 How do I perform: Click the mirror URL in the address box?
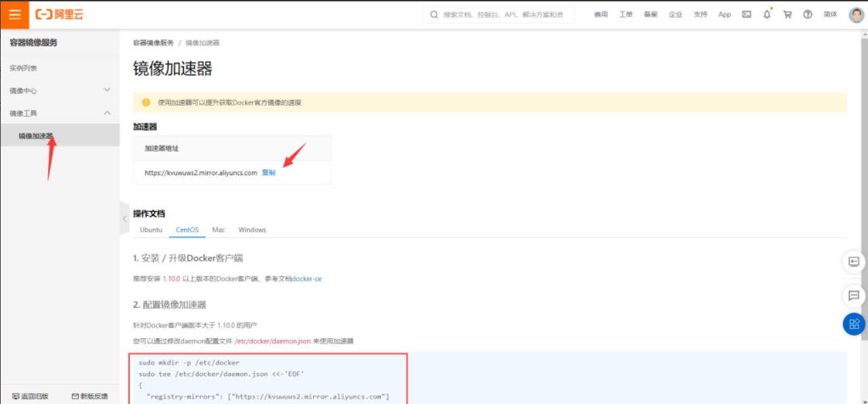tap(201, 172)
